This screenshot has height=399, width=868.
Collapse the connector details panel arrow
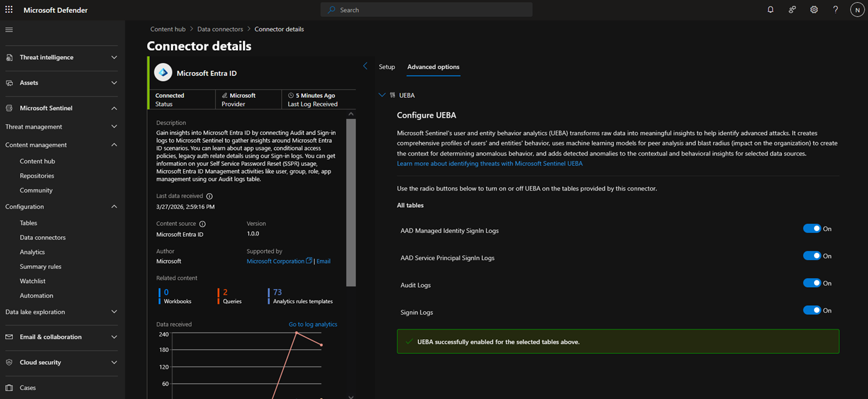(x=365, y=66)
